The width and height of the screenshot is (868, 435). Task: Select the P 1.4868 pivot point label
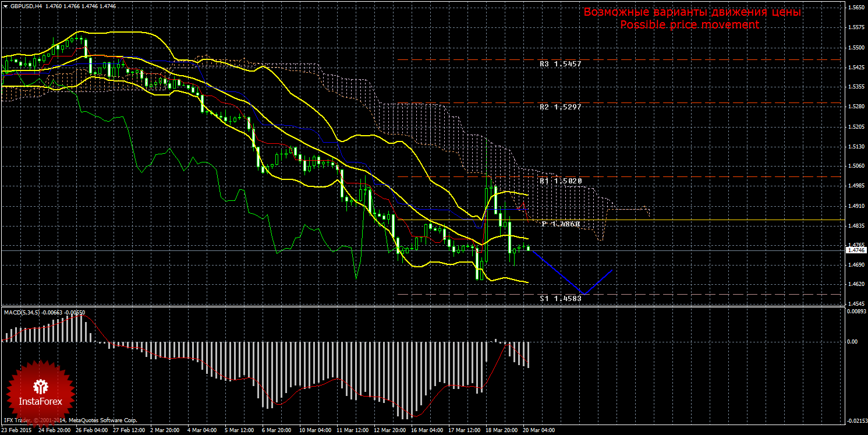(x=560, y=224)
